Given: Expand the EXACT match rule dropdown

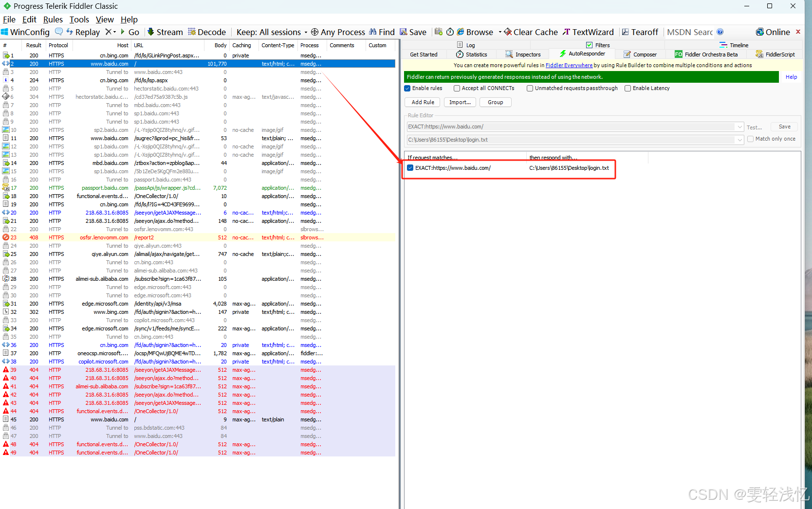Looking at the screenshot, I should pos(740,127).
